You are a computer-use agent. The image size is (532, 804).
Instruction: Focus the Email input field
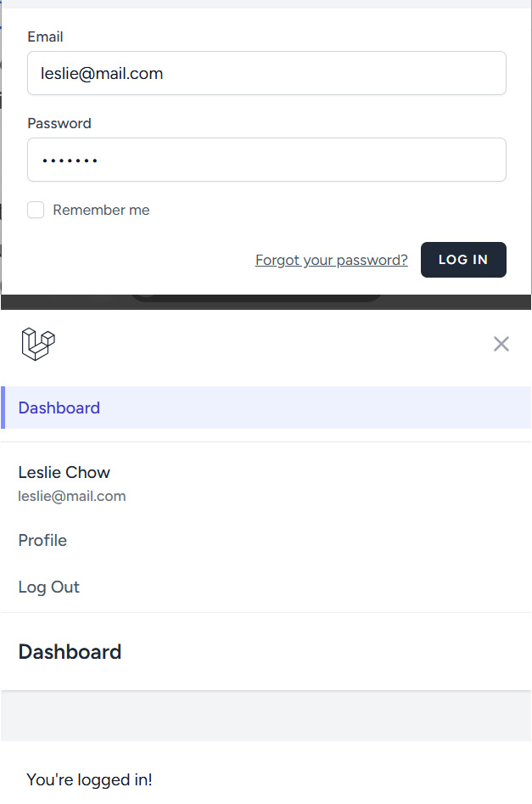tap(266, 73)
